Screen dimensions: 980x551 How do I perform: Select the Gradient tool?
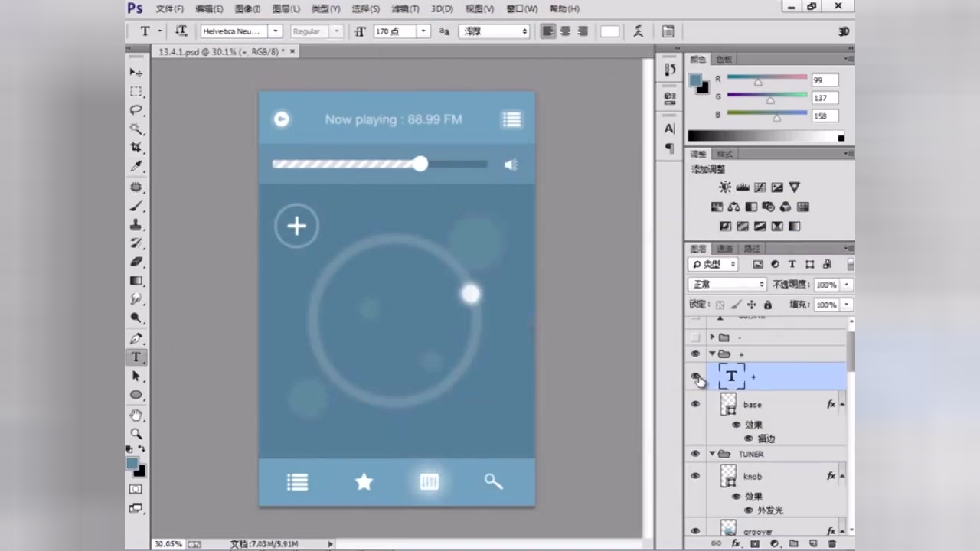(x=136, y=281)
